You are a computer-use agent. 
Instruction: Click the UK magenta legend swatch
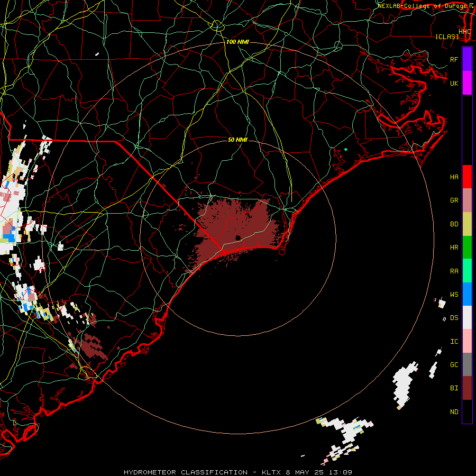[467, 83]
